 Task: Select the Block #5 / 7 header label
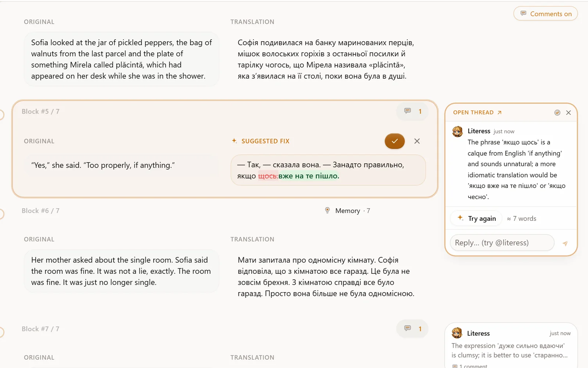40,112
